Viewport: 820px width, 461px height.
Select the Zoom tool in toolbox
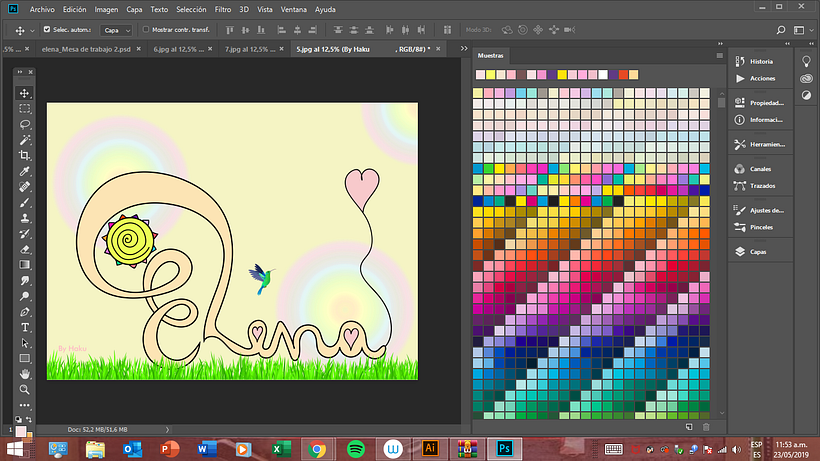[x=25, y=389]
